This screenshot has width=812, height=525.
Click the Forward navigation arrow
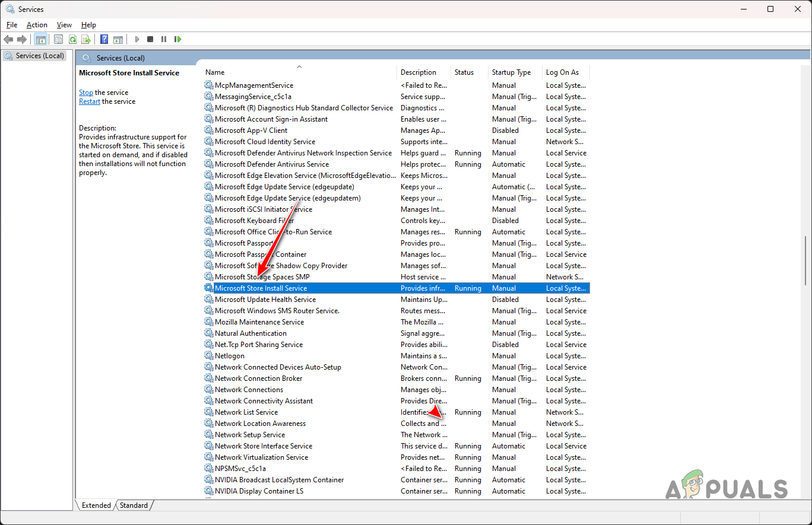pos(22,39)
